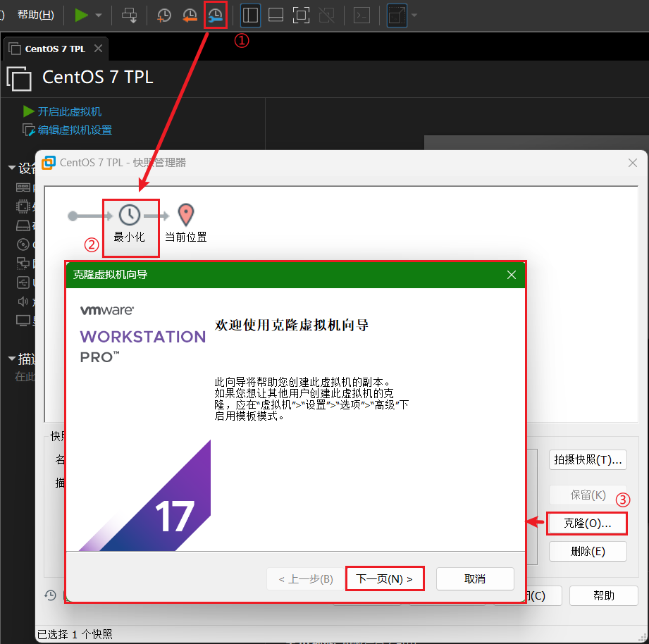Screen dimensions: 649x644
Task: Open stretch display dropdown arrow
Action: coord(414,16)
